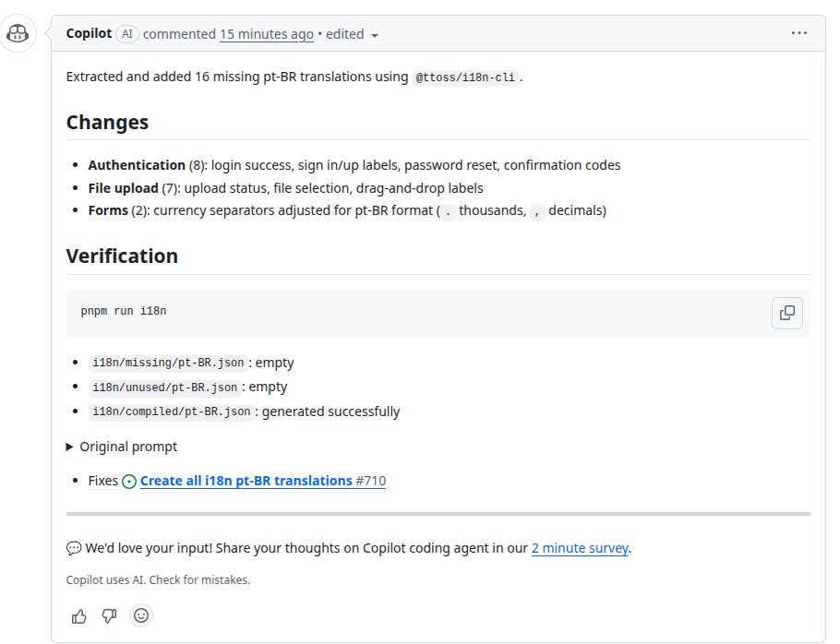
Task: Open "Create all i18n pt-BR translations" issue
Action: point(246,481)
